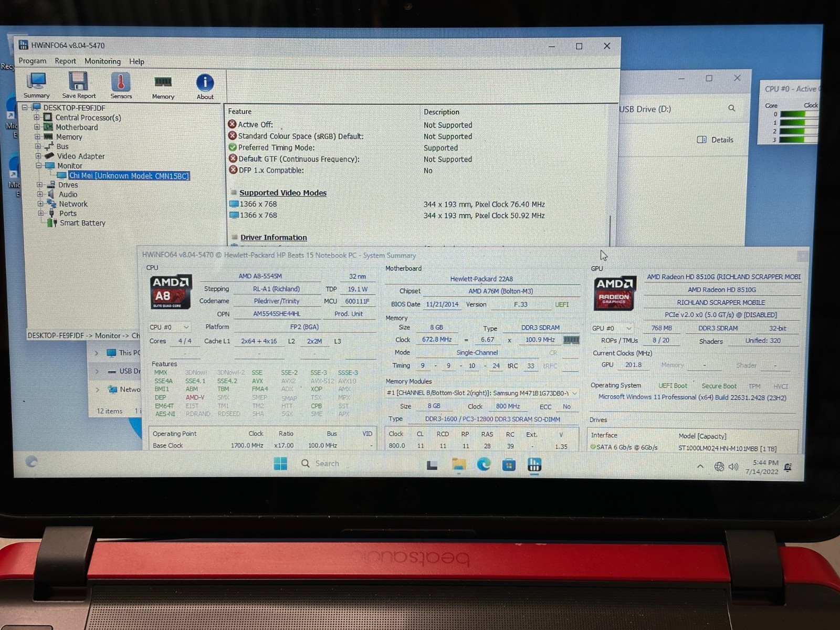The image size is (840, 630).
Task: Click the SATA 6 Gb/s drive row
Action: (x=693, y=448)
